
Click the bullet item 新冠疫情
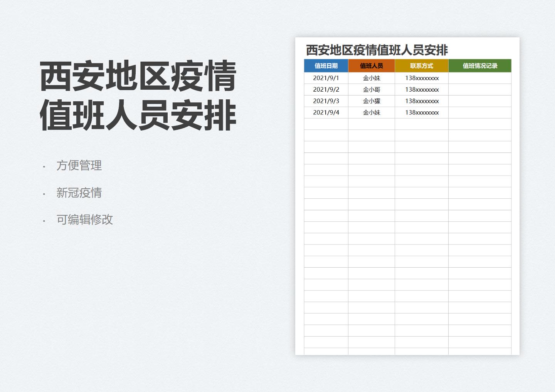80,193
